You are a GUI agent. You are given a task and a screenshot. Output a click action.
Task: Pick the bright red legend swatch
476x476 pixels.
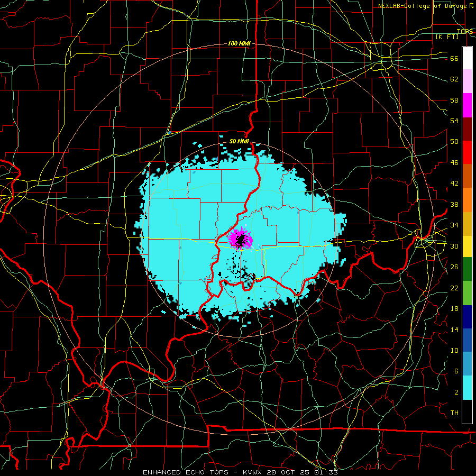point(467,152)
